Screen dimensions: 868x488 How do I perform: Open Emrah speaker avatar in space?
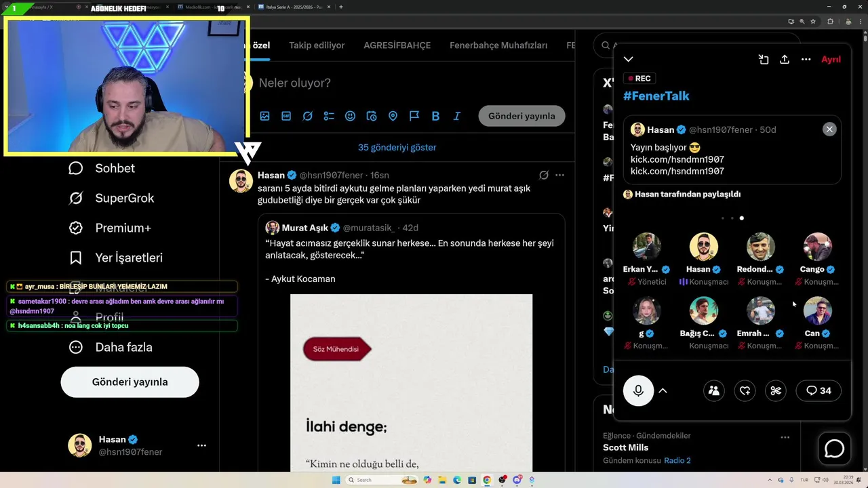point(761,311)
